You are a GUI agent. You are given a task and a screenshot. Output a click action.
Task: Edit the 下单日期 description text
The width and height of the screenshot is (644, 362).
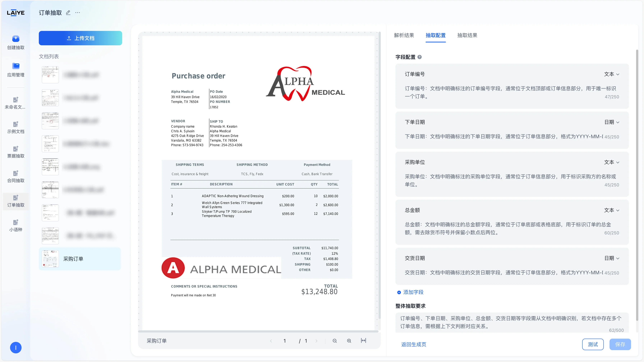(504, 136)
